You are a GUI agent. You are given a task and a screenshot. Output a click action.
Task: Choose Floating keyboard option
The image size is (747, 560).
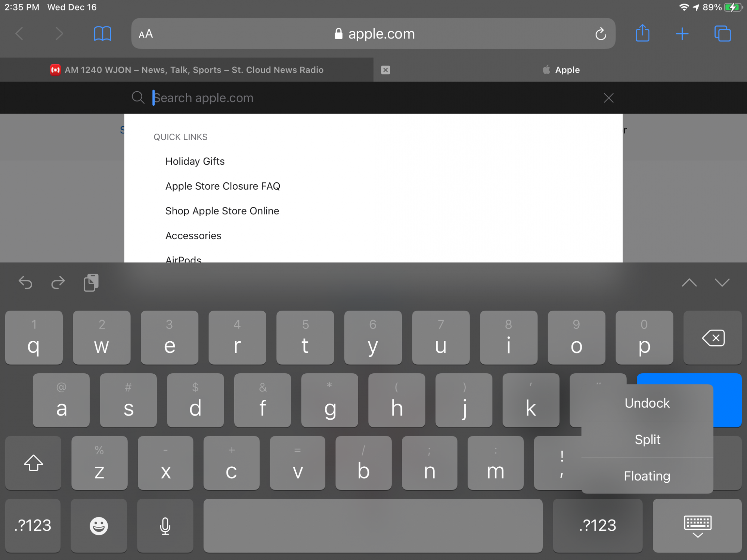tap(647, 476)
